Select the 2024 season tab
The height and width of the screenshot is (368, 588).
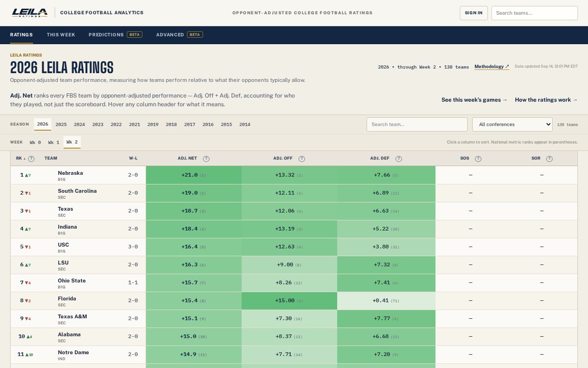(x=79, y=125)
